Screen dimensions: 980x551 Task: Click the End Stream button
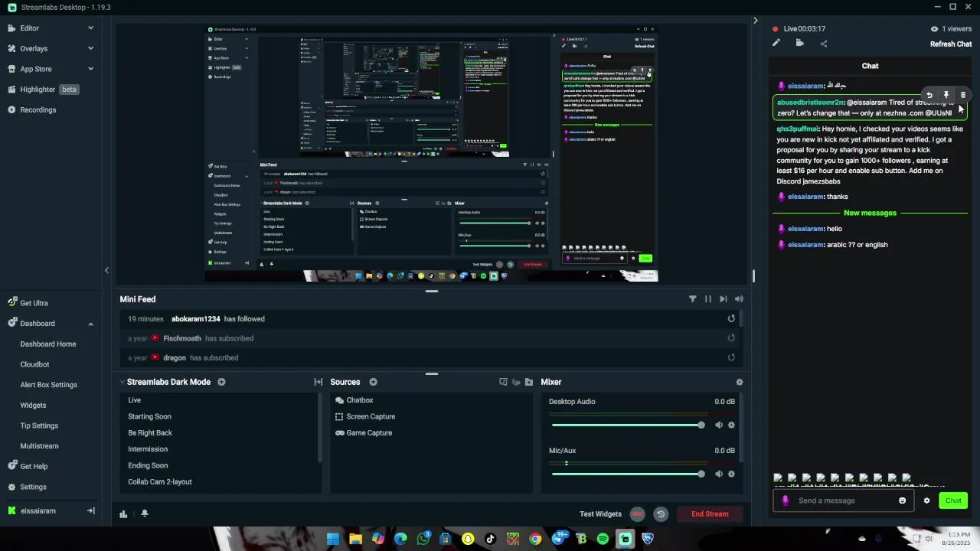coord(710,514)
